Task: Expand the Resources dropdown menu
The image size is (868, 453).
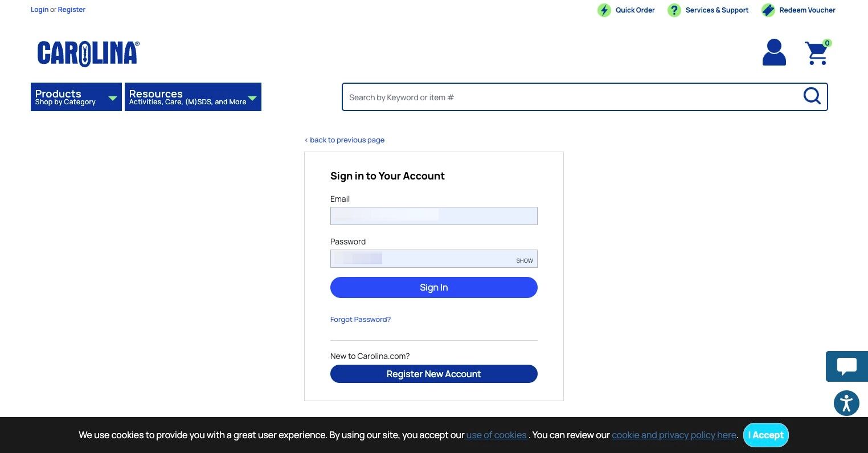Action: [193, 97]
